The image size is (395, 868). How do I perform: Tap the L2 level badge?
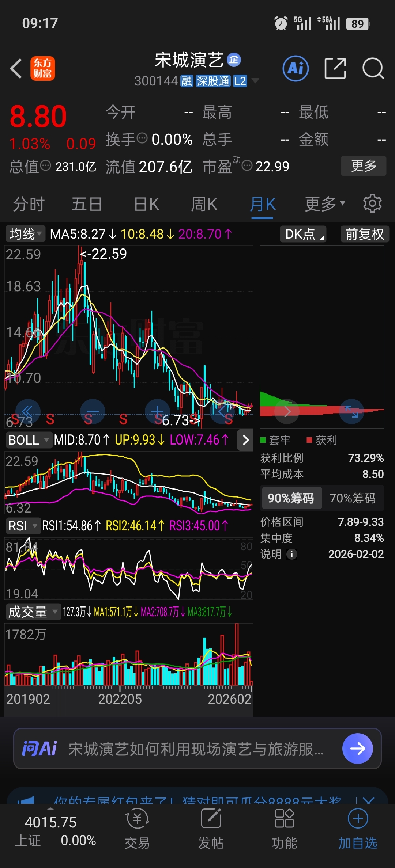pyautogui.click(x=240, y=81)
